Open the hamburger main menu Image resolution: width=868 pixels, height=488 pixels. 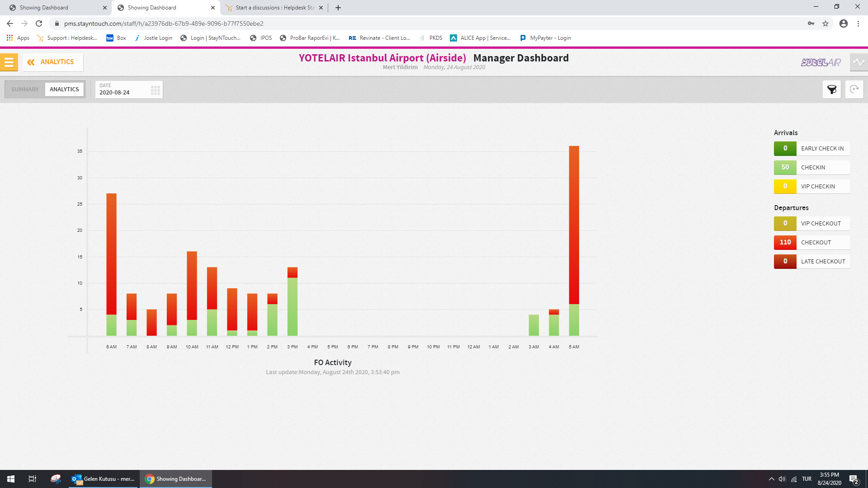(9, 62)
